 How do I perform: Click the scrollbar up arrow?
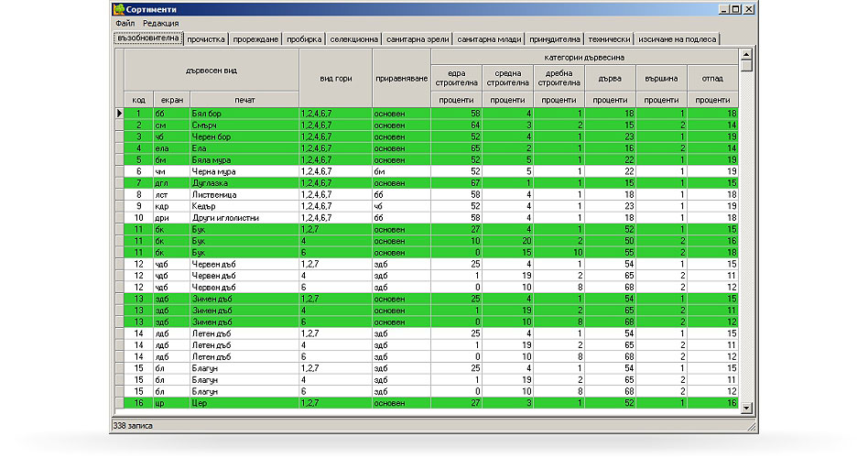pyautogui.click(x=746, y=56)
